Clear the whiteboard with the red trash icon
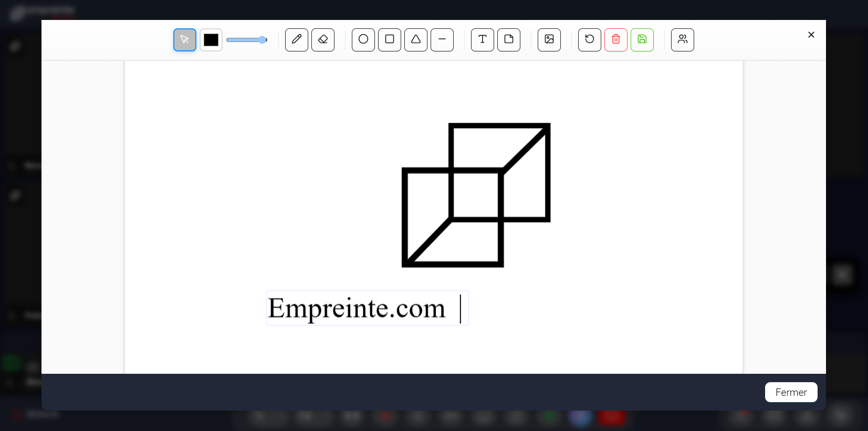Image resolution: width=868 pixels, height=431 pixels. pos(616,40)
